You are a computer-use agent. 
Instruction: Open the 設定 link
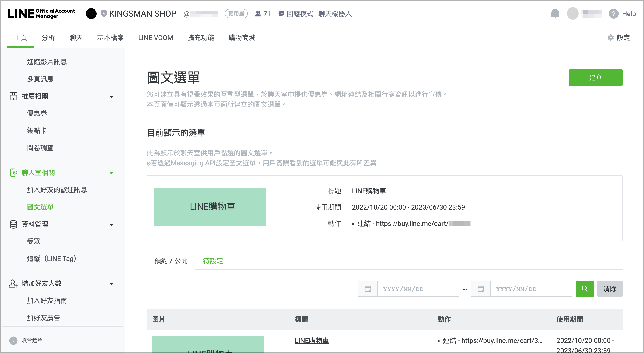[x=623, y=38]
